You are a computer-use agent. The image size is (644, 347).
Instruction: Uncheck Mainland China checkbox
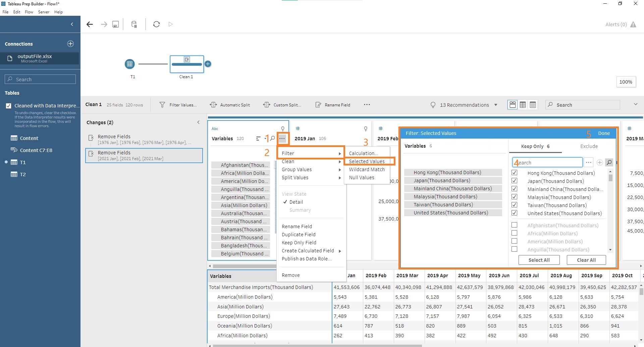pos(514,189)
